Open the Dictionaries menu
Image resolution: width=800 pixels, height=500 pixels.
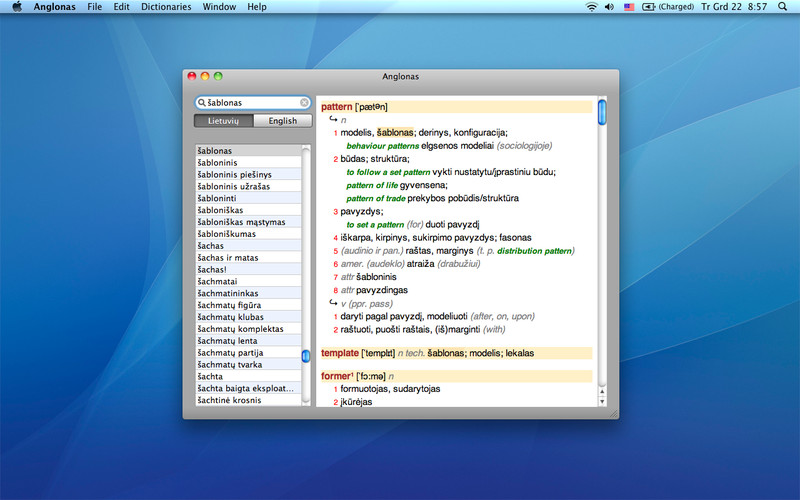click(x=166, y=7)
